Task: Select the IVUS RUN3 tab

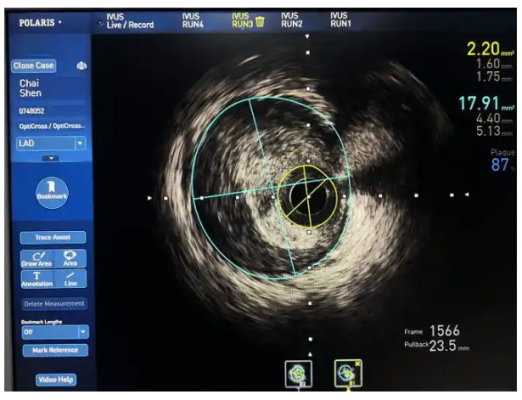Action: click(242, 20)
